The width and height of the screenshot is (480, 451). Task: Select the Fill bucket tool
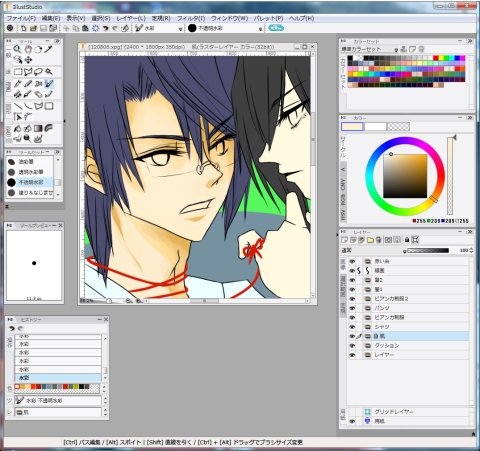[18, 128]
